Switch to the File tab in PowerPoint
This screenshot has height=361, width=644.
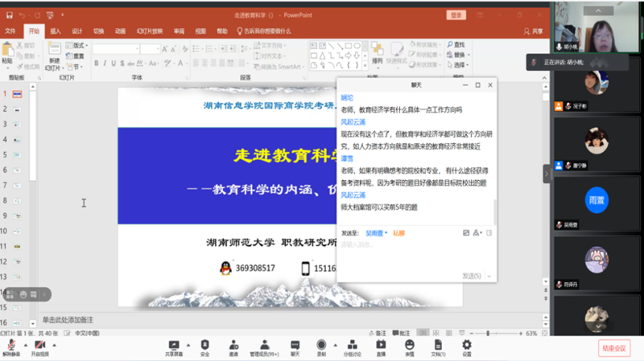(10, 31)
